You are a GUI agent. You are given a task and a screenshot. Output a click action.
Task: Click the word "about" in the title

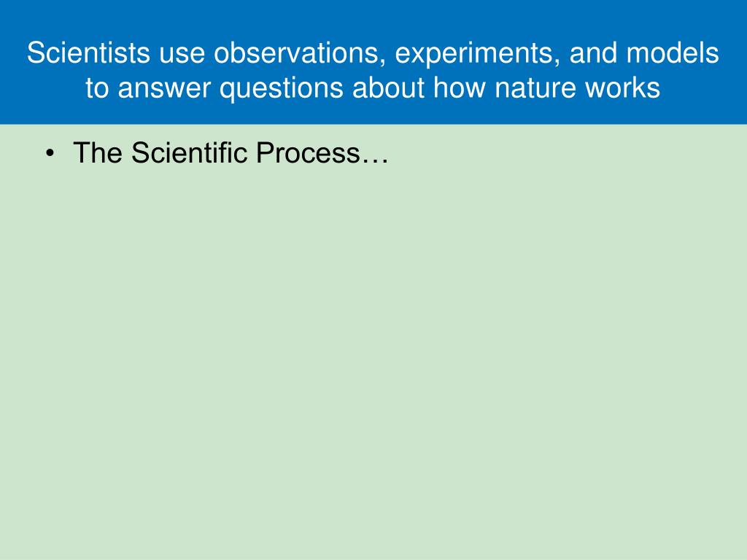click(388, 87)
